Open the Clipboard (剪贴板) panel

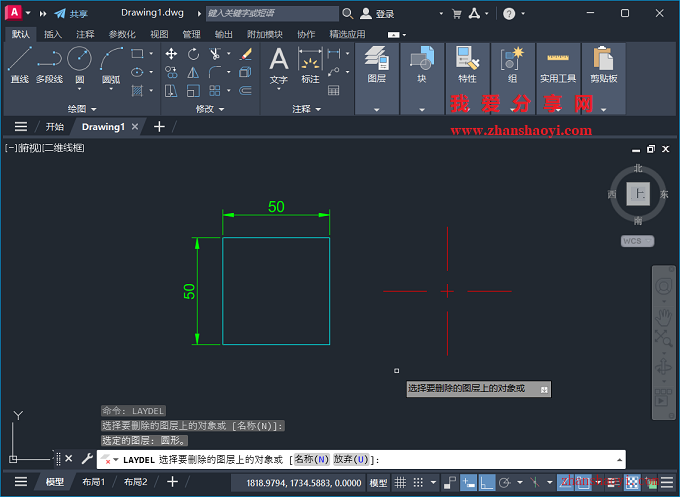pos(603,62)
